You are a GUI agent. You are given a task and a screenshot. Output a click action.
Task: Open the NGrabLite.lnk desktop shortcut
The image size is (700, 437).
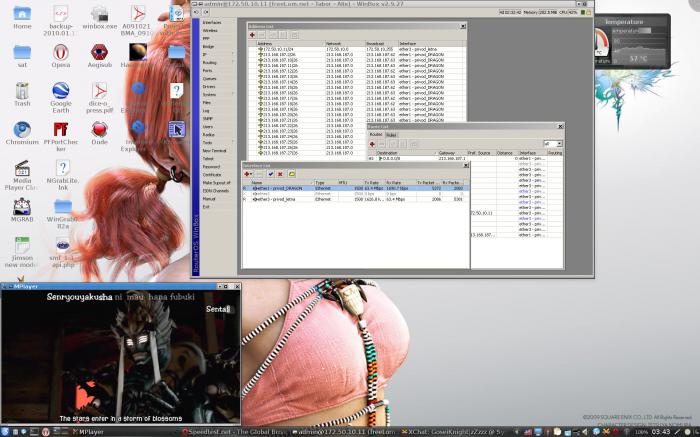coord(63,175)
